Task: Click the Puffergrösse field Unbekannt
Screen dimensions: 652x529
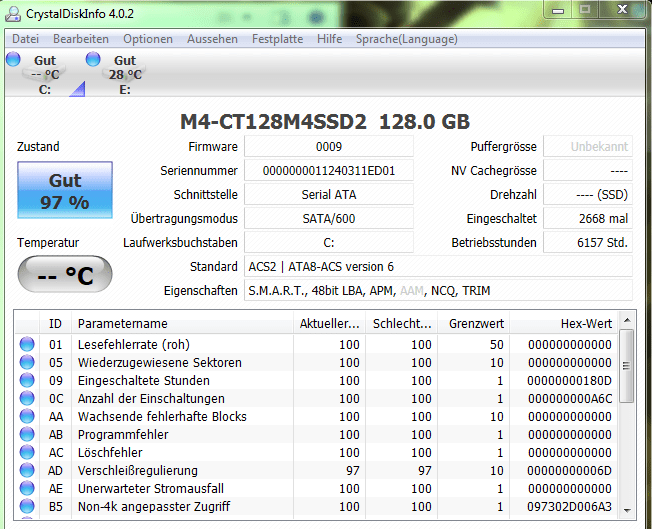Action: coord(588,146)
